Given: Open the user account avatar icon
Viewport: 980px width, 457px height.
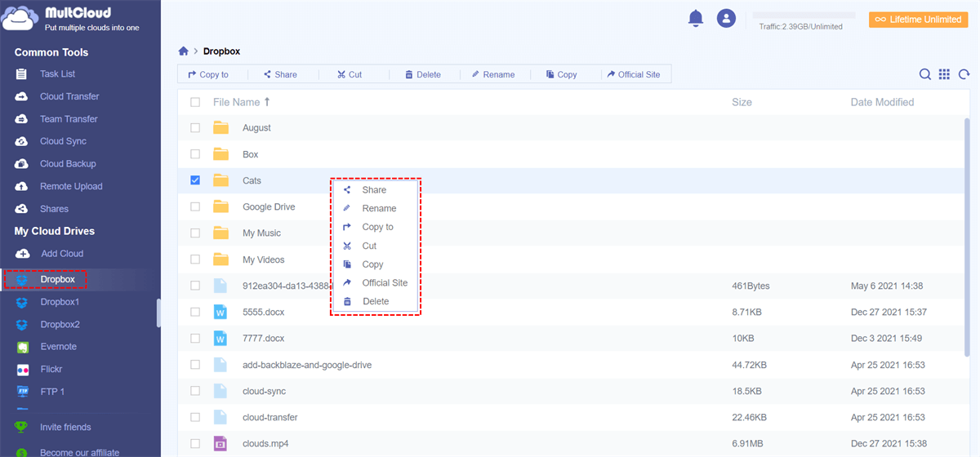Looking at the screenshot, I should [725, 18].
